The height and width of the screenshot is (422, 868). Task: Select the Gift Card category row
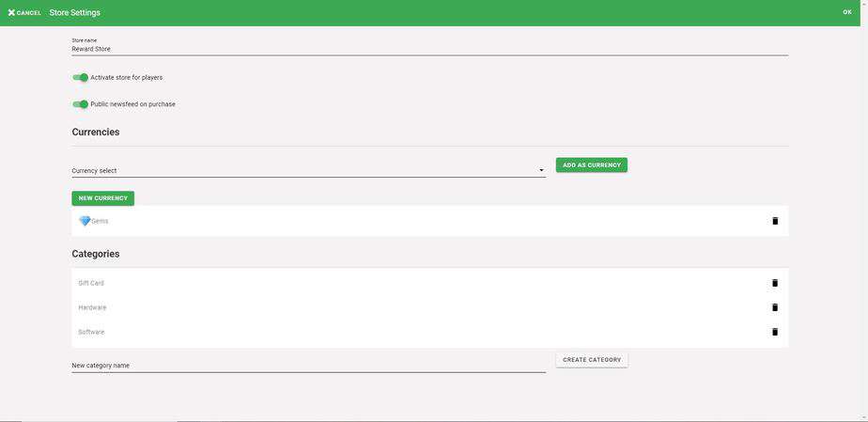pyautogui.click(x=430, y=283)
